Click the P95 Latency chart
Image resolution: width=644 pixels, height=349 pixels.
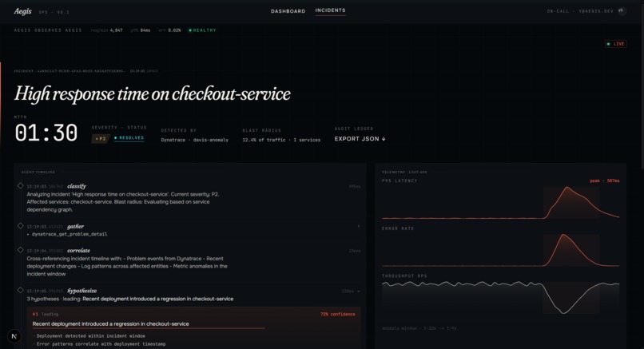pos(500,202)
